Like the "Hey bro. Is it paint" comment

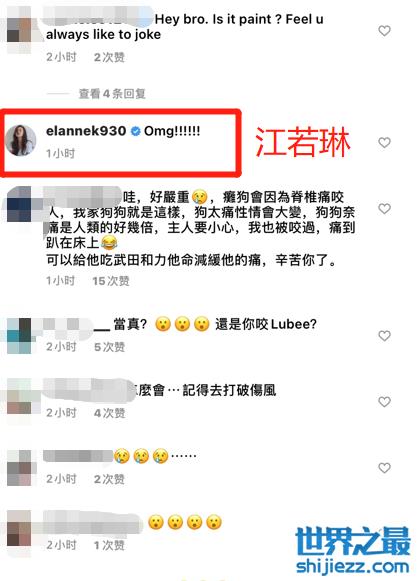coord(384,31)
